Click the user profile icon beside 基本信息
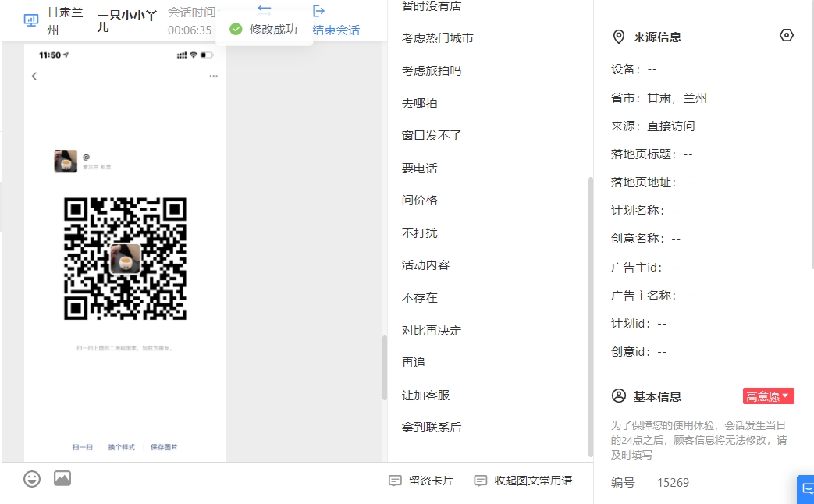814x504 pixels. (619, 396)
